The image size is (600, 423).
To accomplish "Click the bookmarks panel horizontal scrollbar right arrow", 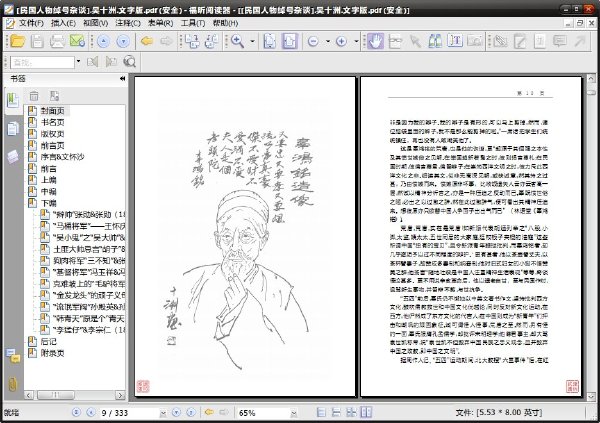I will 120,395.
